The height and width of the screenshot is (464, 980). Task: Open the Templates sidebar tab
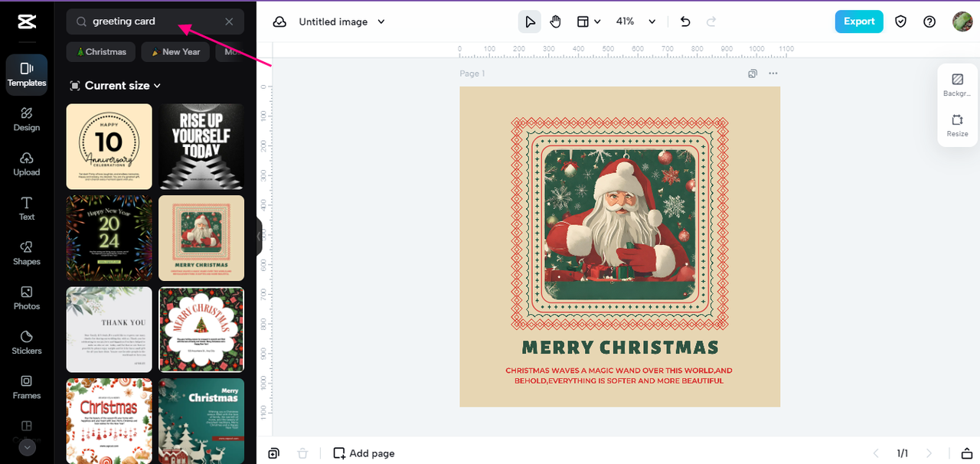[27, 75]
